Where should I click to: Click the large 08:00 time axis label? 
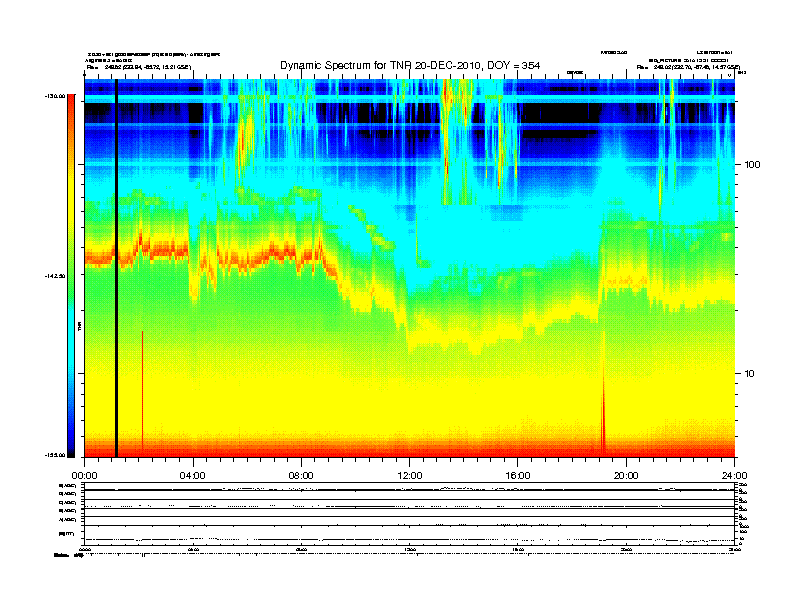(x=301, y=476)
